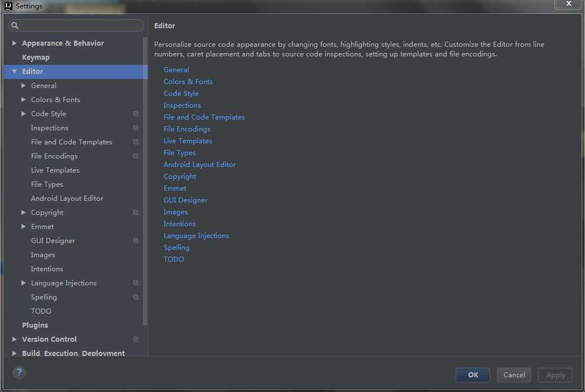Open Intentions link in panel
585x392 pixels.
[180, 224]
